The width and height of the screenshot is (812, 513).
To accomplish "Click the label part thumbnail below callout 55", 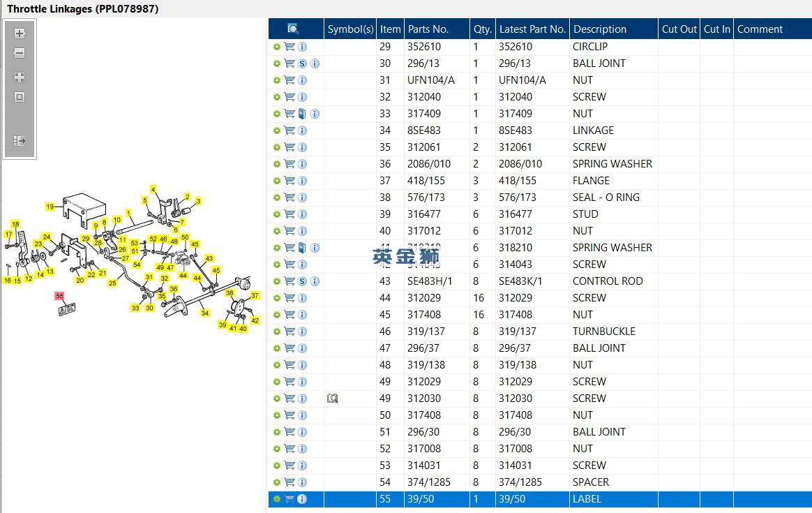I will (68, 309).
